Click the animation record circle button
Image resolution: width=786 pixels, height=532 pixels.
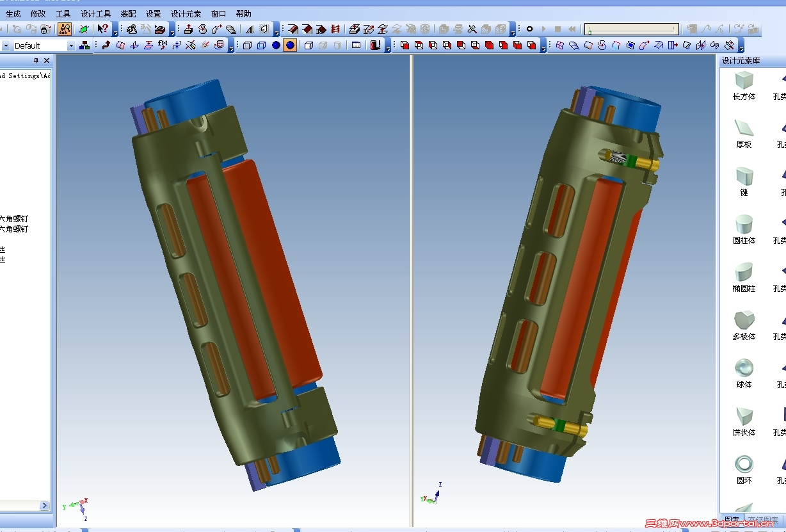pos(529,29)
